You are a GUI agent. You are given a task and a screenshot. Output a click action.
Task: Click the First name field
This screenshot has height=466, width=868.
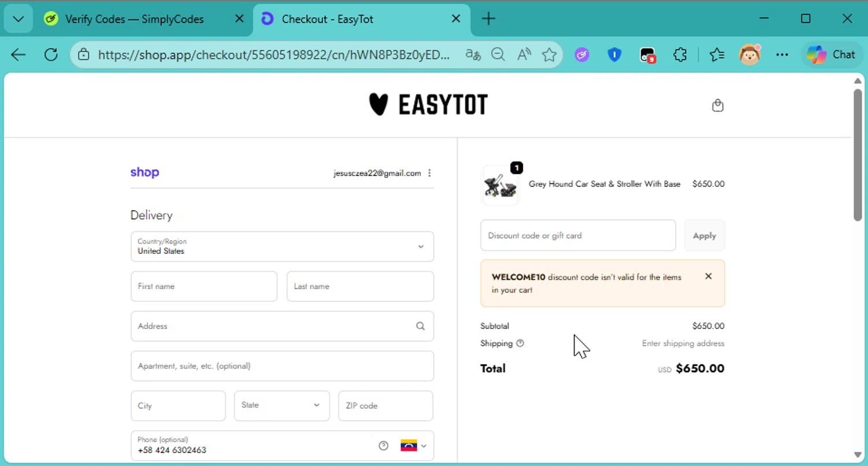(204, 286)
